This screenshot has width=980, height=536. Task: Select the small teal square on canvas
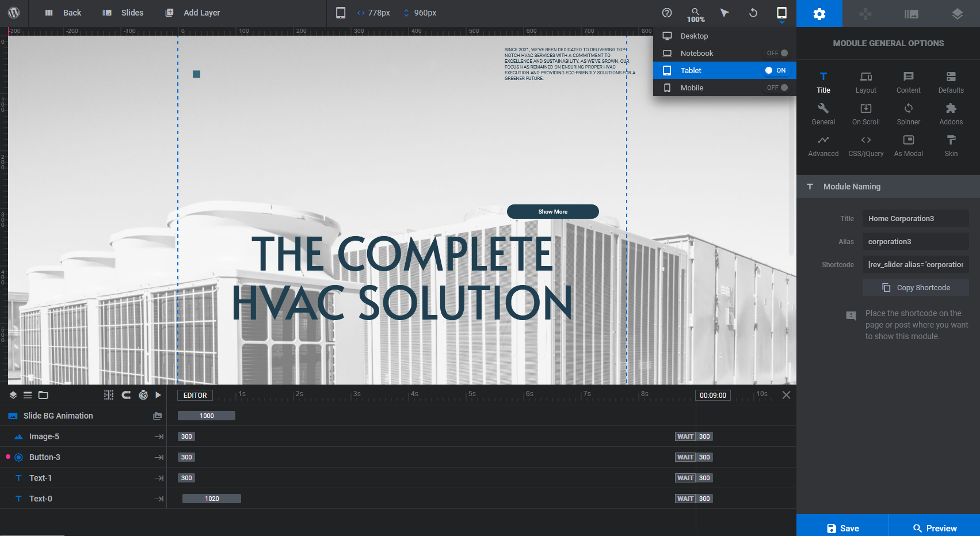click(x=196, y=74)
